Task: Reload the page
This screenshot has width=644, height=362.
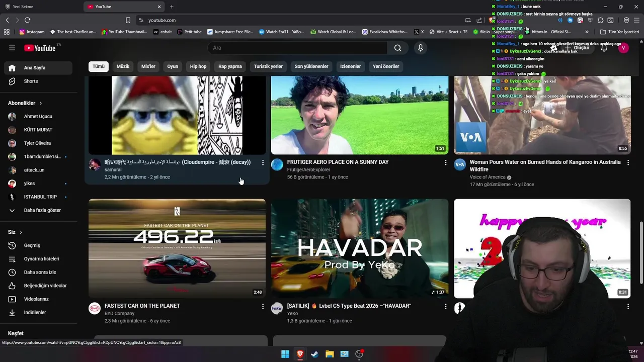Action: (27, 20)
